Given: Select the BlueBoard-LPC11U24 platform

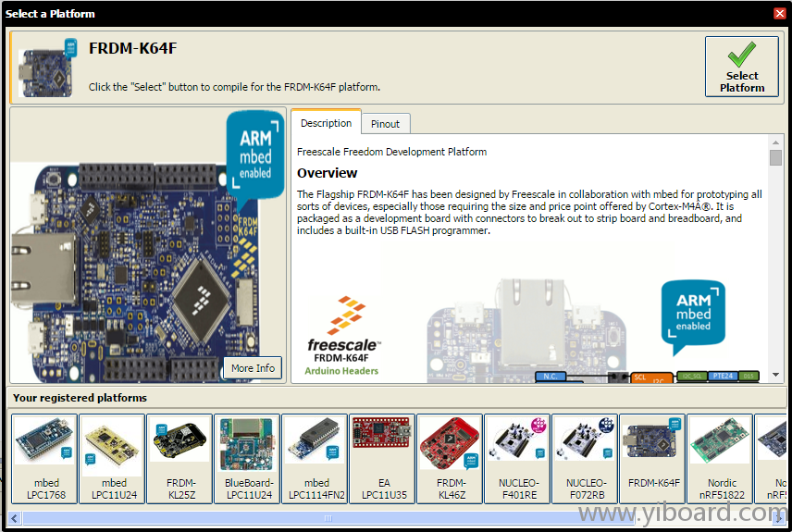Looking at the screenshot, I should tap(248, 459).
